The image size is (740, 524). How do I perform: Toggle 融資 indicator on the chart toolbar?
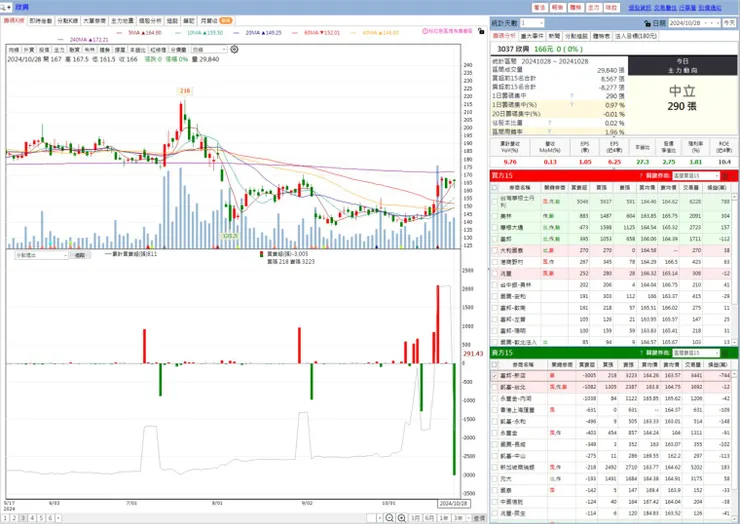(x=75, y=50)
